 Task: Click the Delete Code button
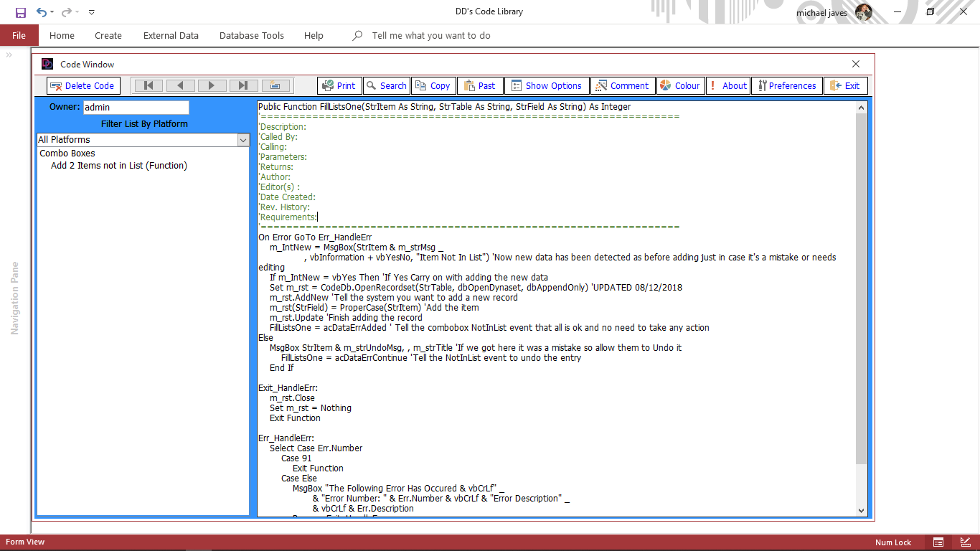83,85
